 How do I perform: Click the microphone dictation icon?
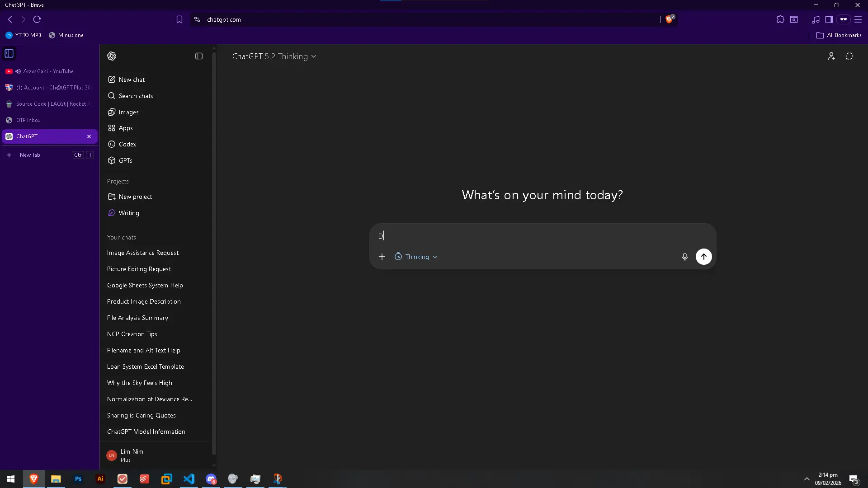coord(685,257)
